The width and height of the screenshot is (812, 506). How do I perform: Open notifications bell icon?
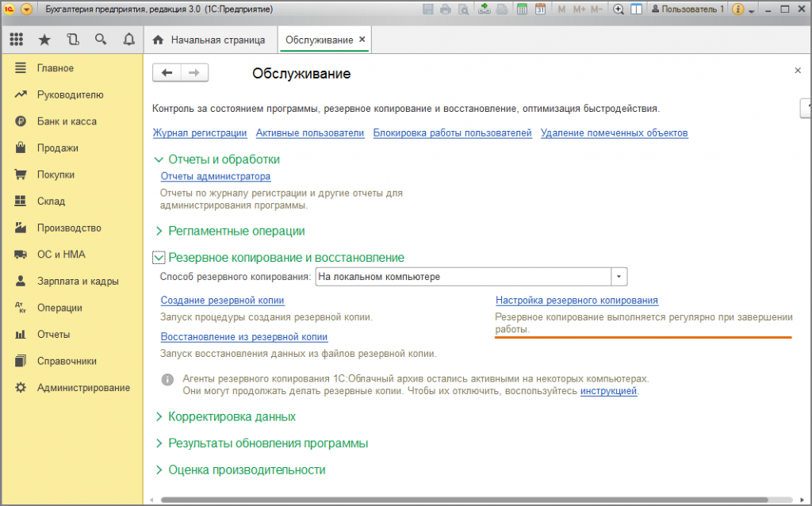tap(129, 40)
